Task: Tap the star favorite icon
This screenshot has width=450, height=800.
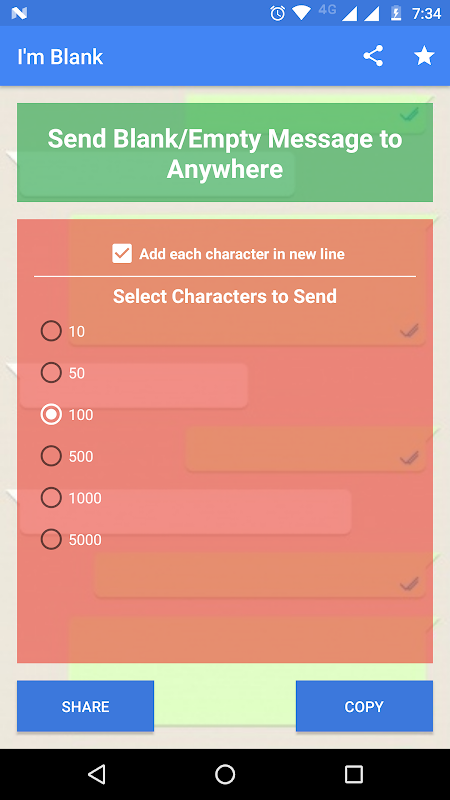Action: [x=424, y=56]
